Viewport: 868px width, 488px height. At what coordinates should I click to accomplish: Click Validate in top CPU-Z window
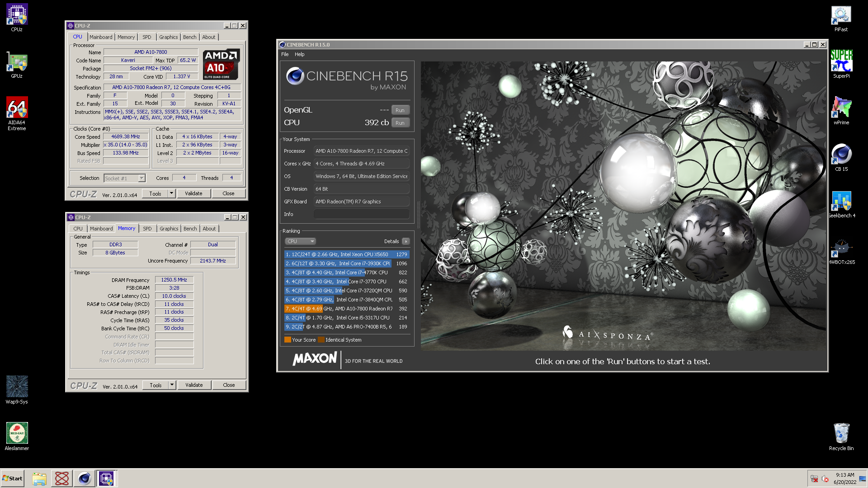(x=193, y=193)
